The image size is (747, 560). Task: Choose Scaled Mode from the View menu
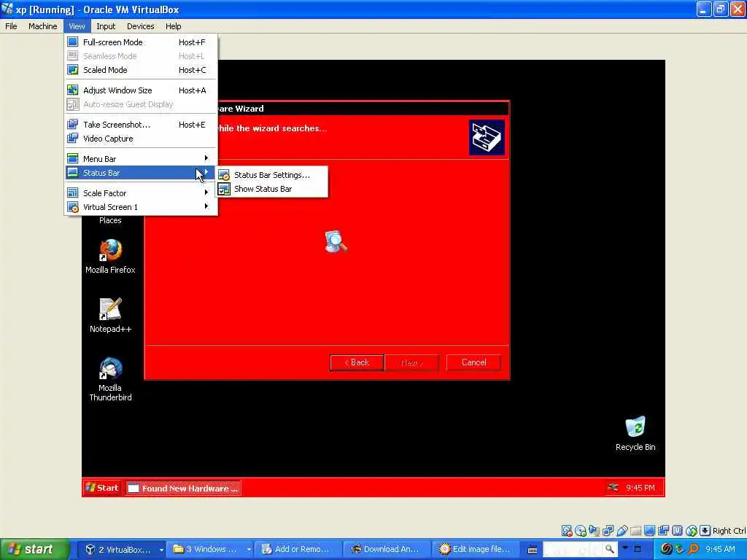pos(141,70)
